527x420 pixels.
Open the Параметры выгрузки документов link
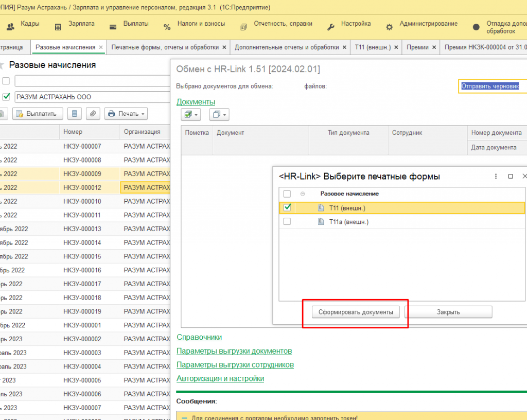pyautogui.click(x=234, y=351)
